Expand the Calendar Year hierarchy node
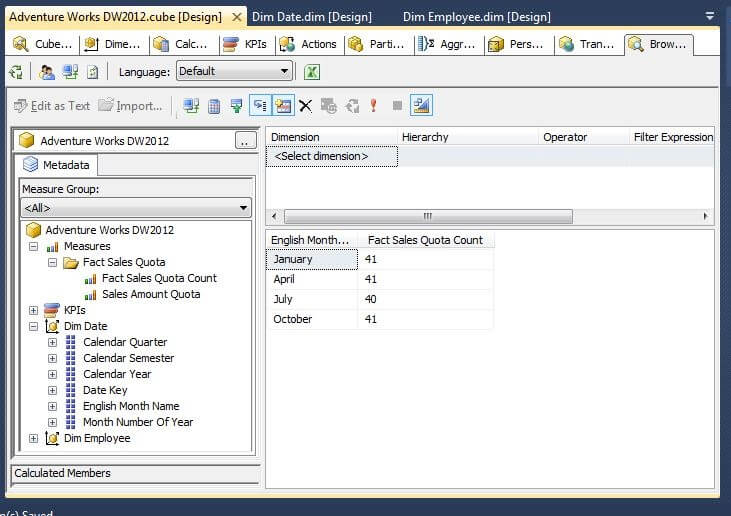The height and width of the screenshot is (516, 731). click(x=52, y=374)
